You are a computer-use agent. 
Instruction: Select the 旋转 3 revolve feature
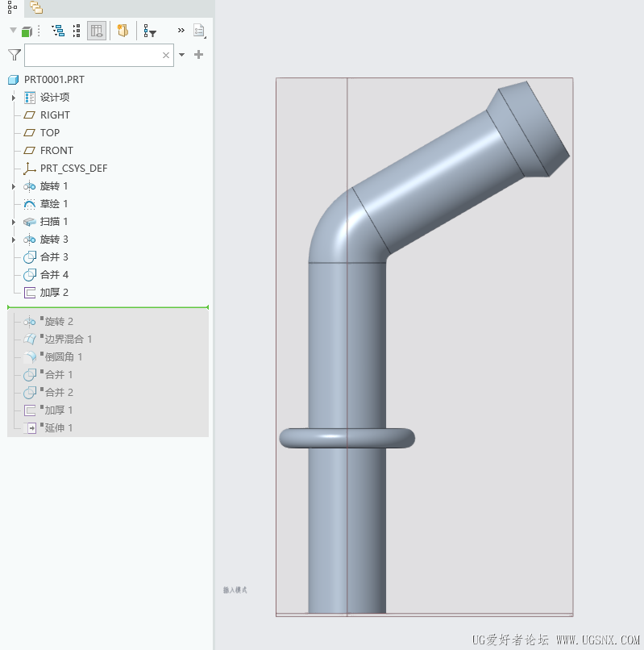point(54,240)
